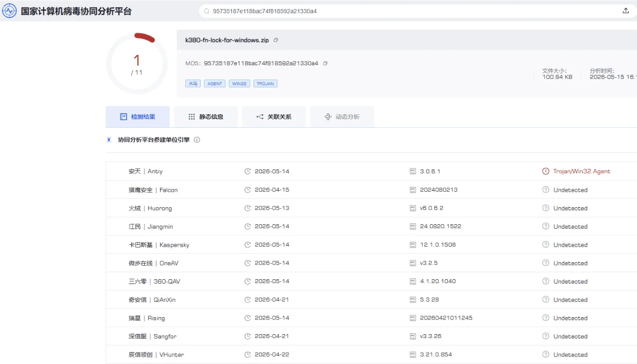This screenshot has height=364, width=637.
Task: Click the upload file icon
Action: point(626,11)
